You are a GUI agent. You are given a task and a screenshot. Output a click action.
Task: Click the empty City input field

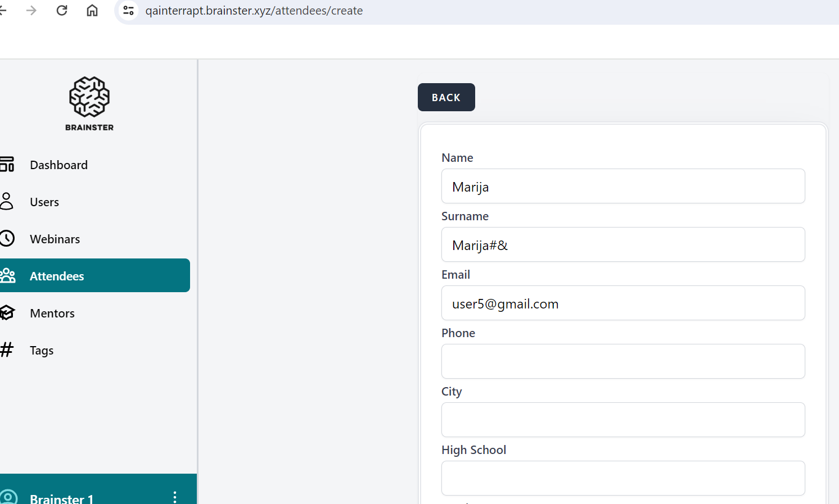[x=623, y=420]
